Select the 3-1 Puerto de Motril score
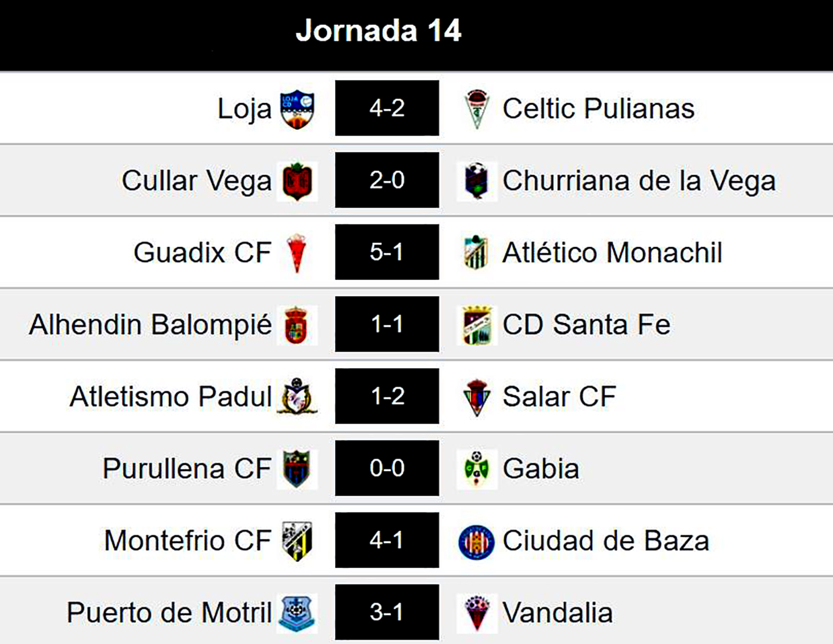 (387, 612)
